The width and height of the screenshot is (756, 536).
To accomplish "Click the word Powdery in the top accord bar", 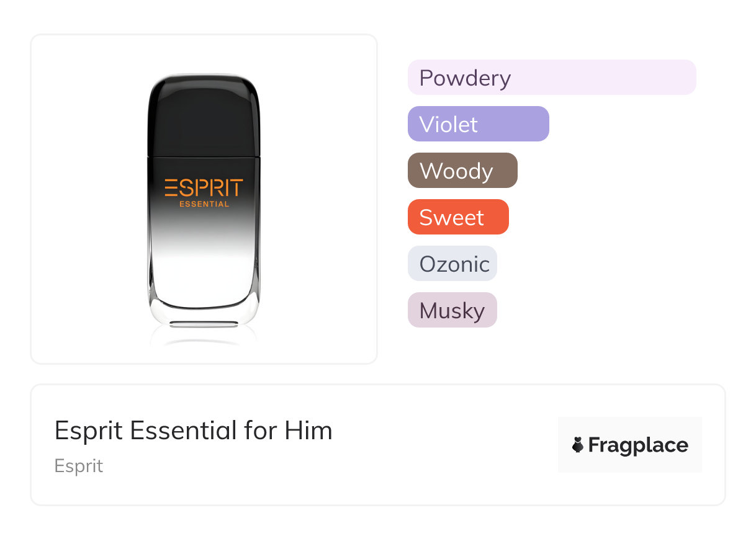I will [465, 78].
